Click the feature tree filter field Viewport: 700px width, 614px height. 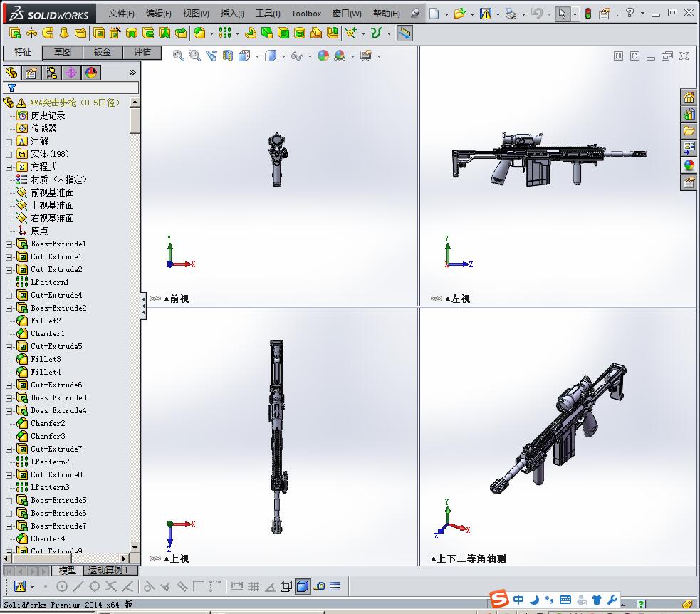point(71,88)
